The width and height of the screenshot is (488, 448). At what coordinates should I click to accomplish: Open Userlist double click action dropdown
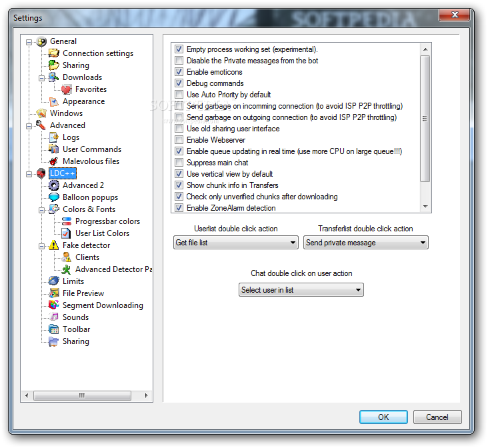click(x=235, y=243)
